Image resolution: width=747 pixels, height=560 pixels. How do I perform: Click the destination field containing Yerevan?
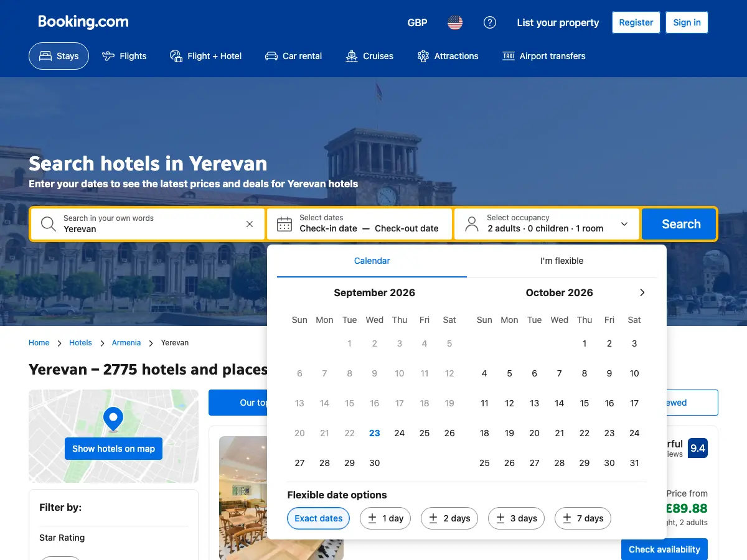click(x=148, y=224)
